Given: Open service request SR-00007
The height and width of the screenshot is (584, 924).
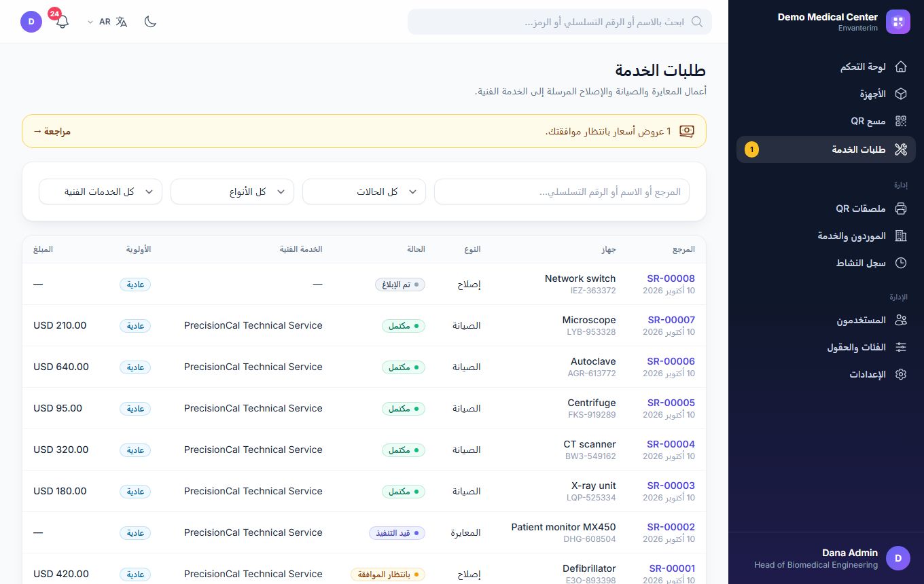Looking at the screenshot, I should coord(671,320).
